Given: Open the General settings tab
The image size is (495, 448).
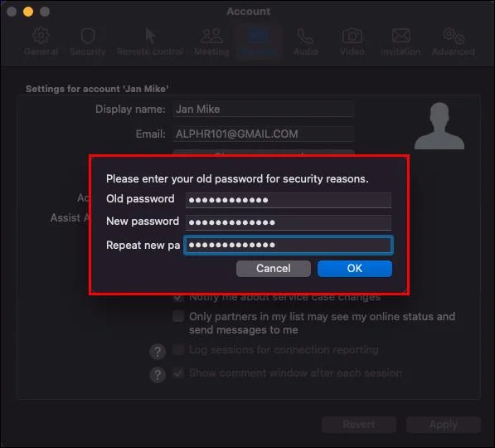Looking at the screenshot, I should [x=41, y=41].
